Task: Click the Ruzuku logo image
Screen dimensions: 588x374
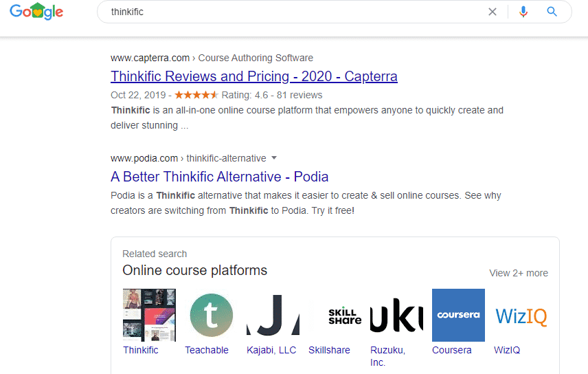Action: coord(396,315)
